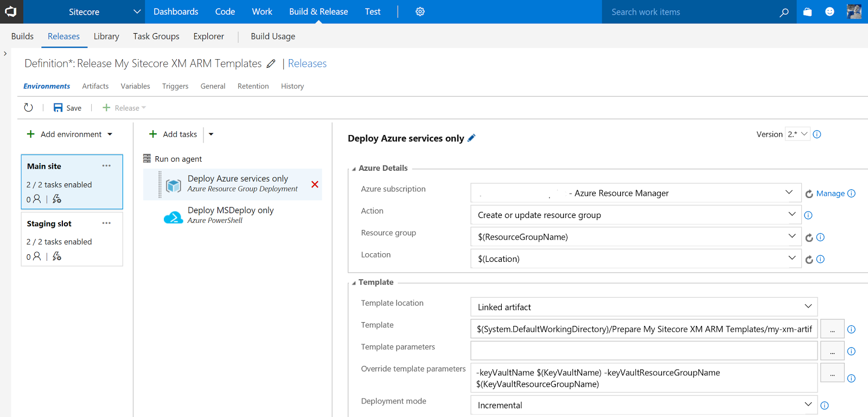
Task: Click the Release button
Action: pyautogui.click(x=124, y=108)
